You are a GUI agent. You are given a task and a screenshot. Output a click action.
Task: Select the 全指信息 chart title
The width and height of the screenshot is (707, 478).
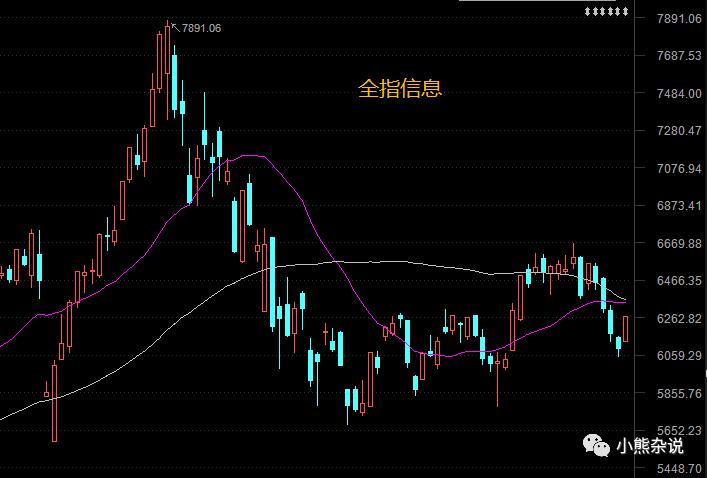pos(400,88)
